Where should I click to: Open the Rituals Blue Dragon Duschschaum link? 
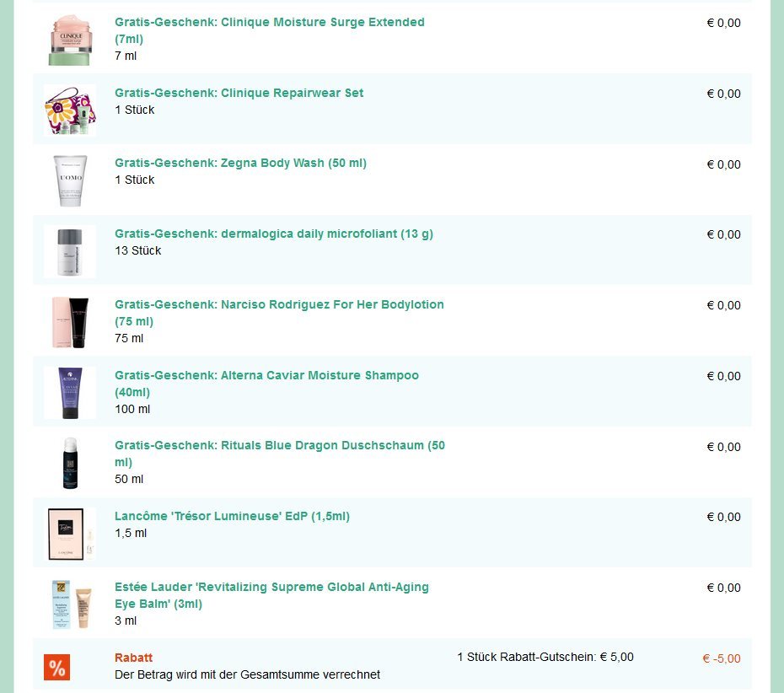coord(280,445)
